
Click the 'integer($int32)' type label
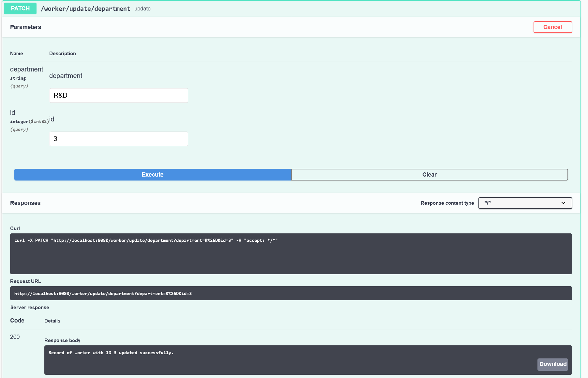click(x=29, y=121)
